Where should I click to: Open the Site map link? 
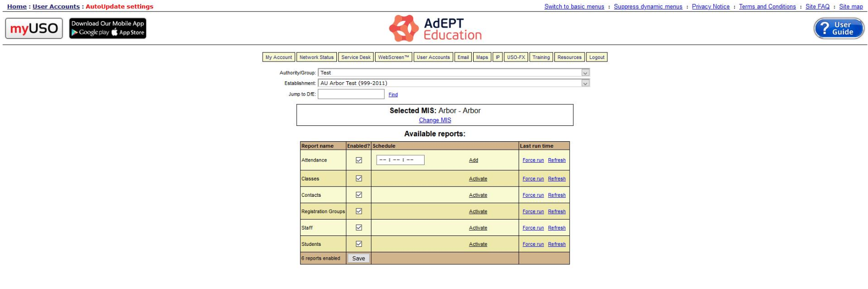coord(851,6)
